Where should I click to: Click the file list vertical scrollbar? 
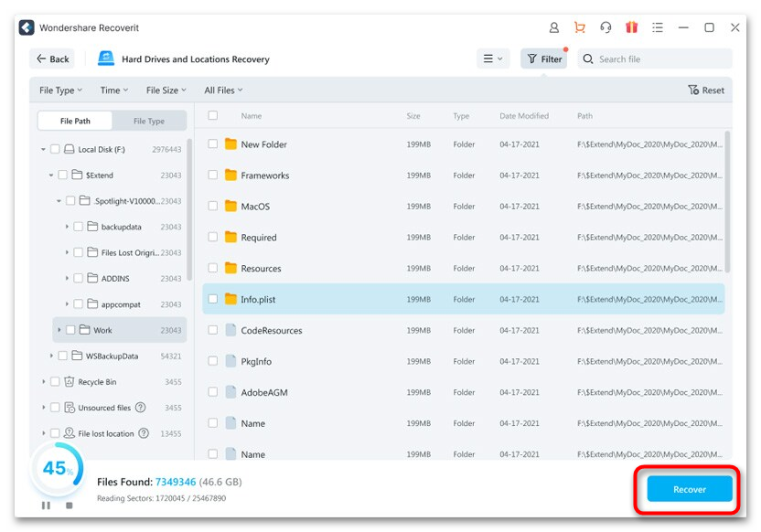tap(727, 201)
